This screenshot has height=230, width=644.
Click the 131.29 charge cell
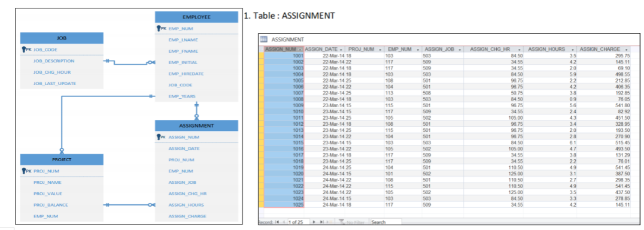[604, 155]
